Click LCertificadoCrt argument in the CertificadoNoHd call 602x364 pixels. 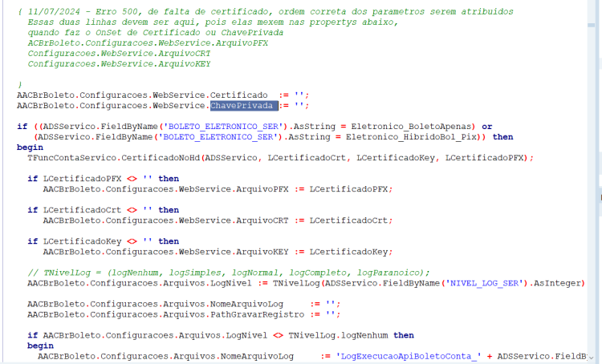pos(307,158)
